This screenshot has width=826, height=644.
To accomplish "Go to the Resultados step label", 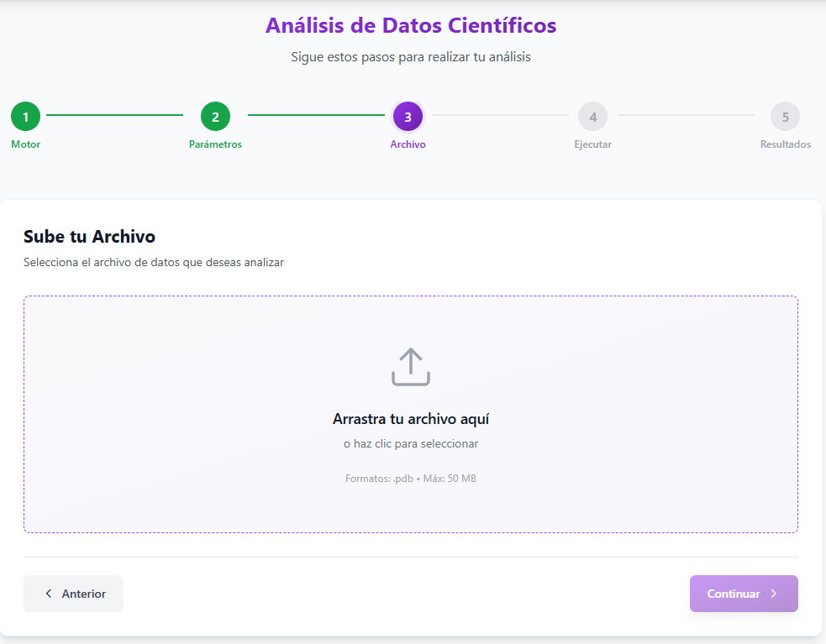I will coord(785,144).
